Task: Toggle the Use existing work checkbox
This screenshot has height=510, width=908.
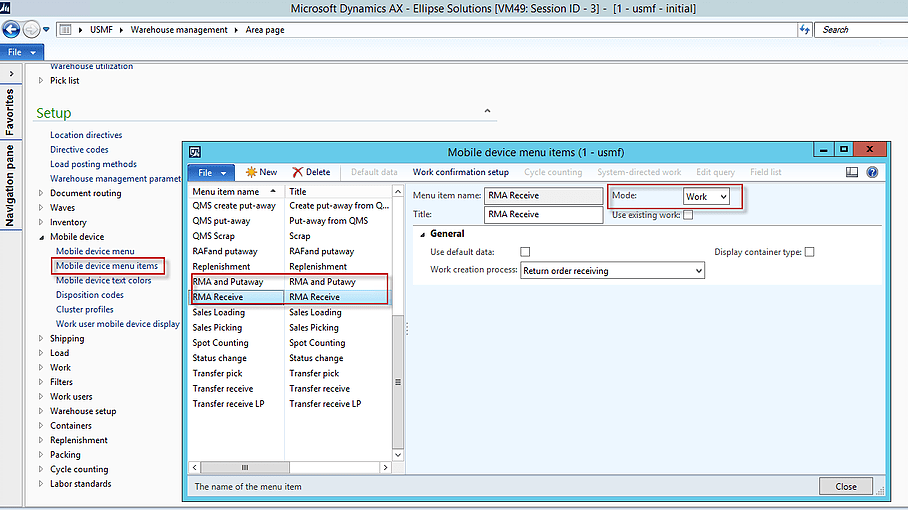Action: click(x=688, y=215)
